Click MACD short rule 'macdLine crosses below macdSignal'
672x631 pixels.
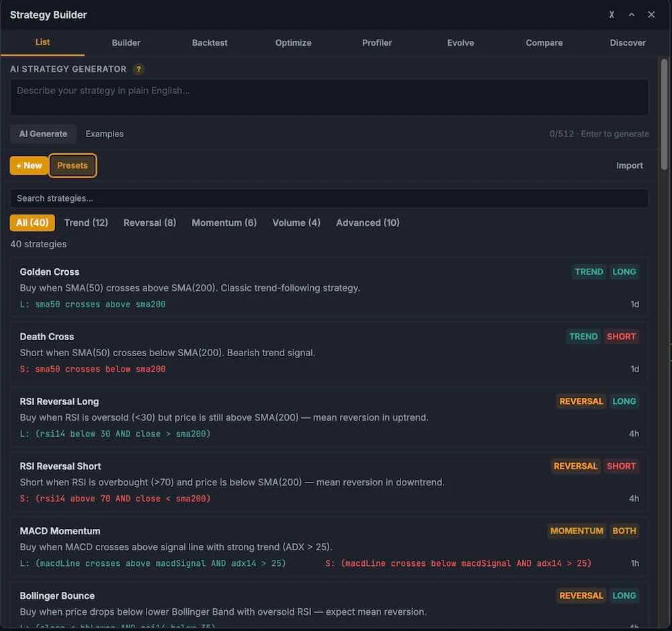point(458,563)
